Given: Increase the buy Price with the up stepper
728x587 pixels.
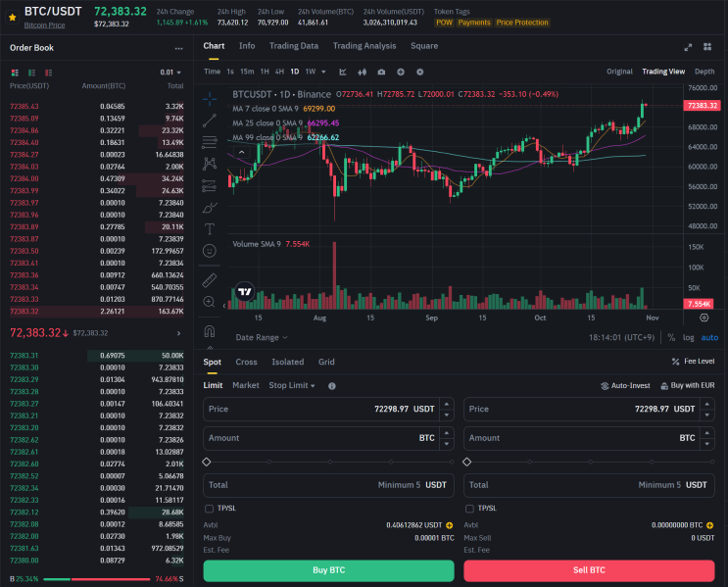Looking at the screenshot, I should click(x=447, y=404).
